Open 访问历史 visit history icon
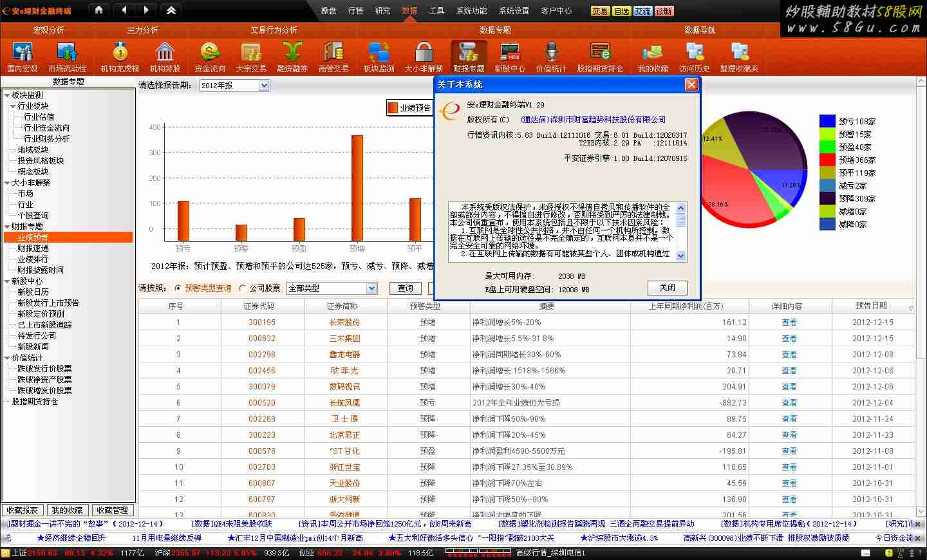This screenshot has height=560, width=927. pyautogui.click(x=694, y=56)
